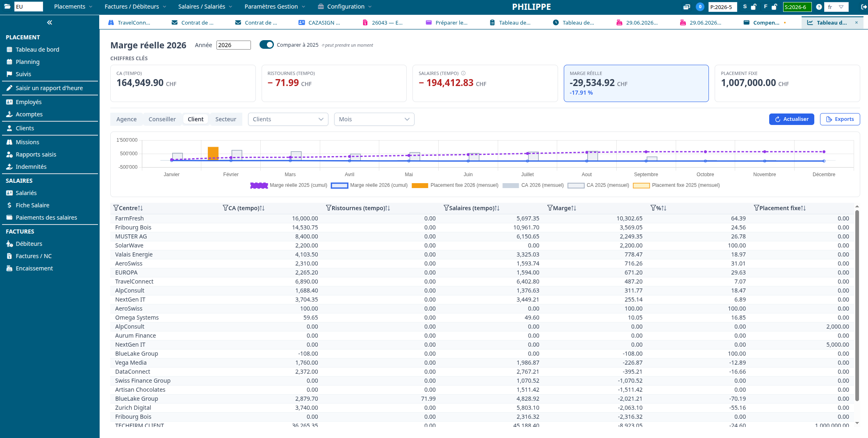Select the CA (tempo) key figure card
The width and height of the screenshot is (868, 438).
pyautogui.click(x=183, y=83)
